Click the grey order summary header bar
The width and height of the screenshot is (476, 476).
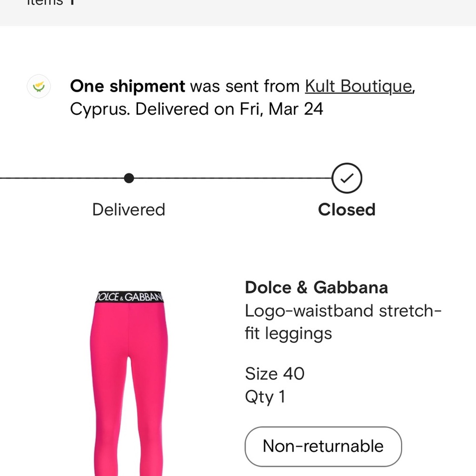click(238, 13)
